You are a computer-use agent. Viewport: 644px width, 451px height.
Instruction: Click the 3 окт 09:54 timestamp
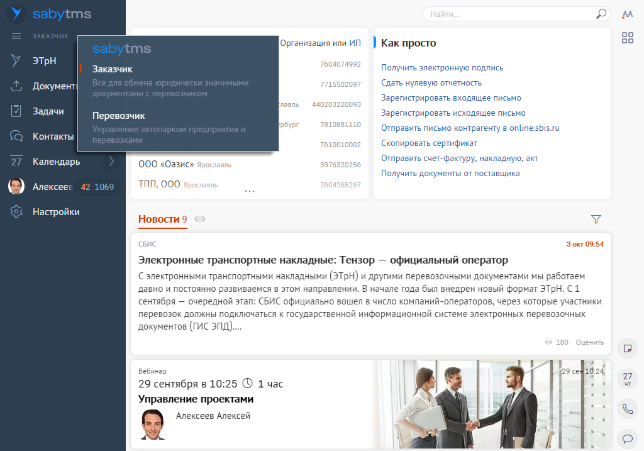point(585,244)
